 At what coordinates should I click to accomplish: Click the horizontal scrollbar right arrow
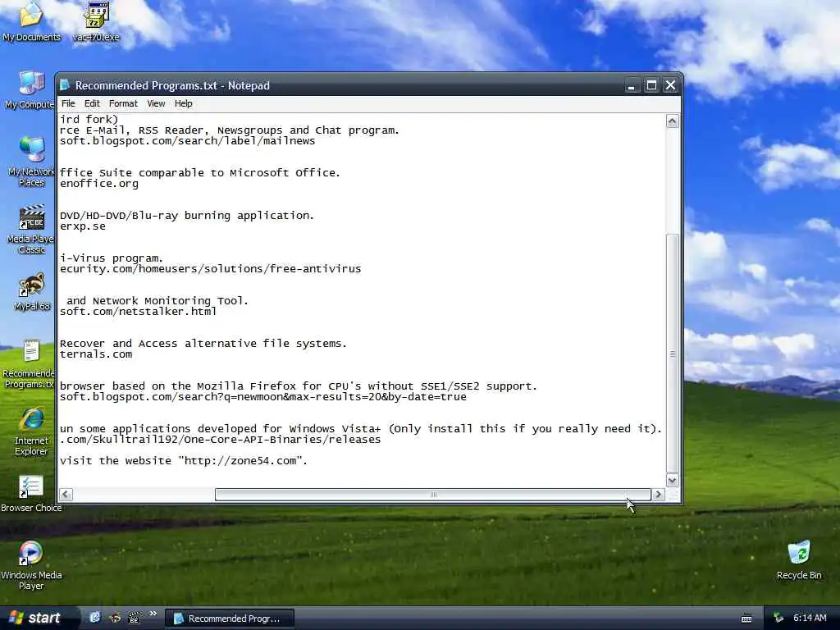(x=659, y=495)
